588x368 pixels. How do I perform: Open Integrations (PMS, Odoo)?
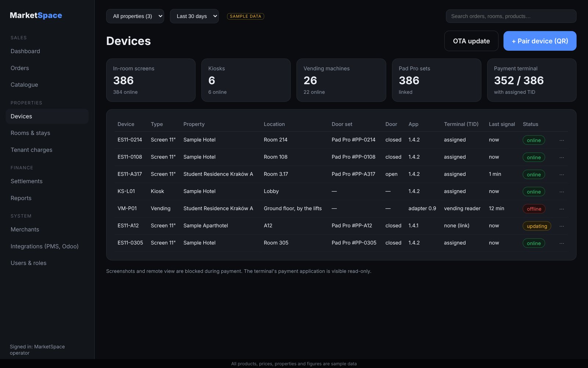47,246
